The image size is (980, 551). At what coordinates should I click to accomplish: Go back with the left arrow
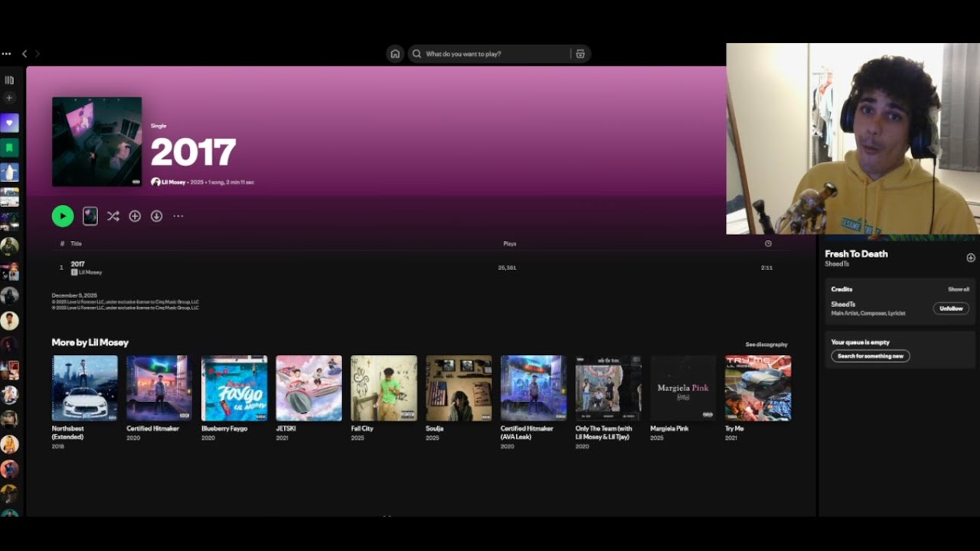[24, 54]
